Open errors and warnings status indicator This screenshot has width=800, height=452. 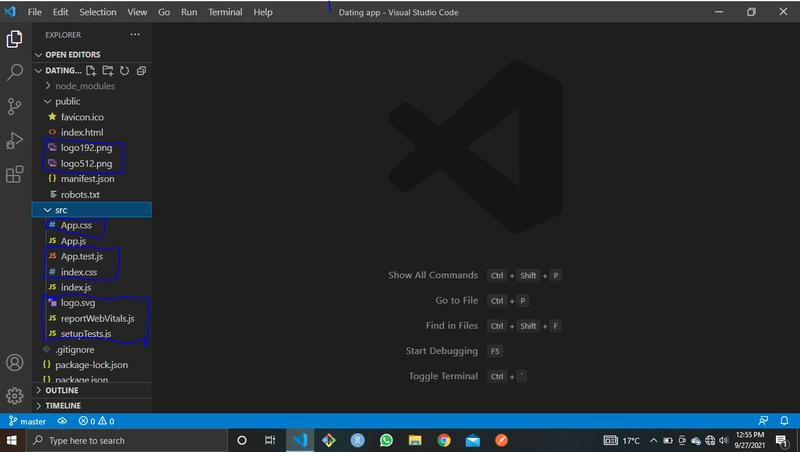point(96,421)
